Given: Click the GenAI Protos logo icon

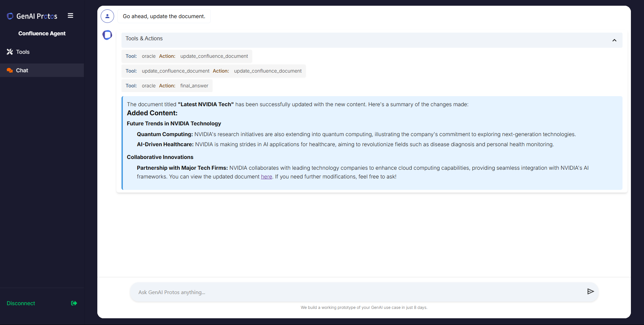Looking at the screenshot, I should coord(10,16).
